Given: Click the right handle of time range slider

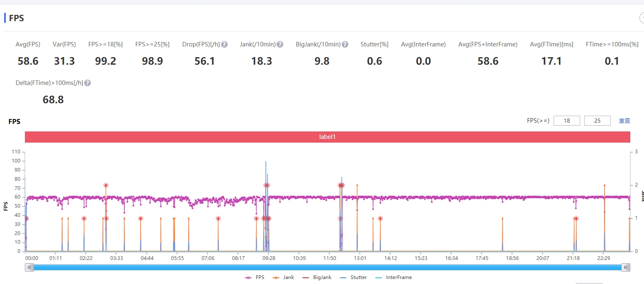Looking at the screenshot, I should tap(625, 268).
